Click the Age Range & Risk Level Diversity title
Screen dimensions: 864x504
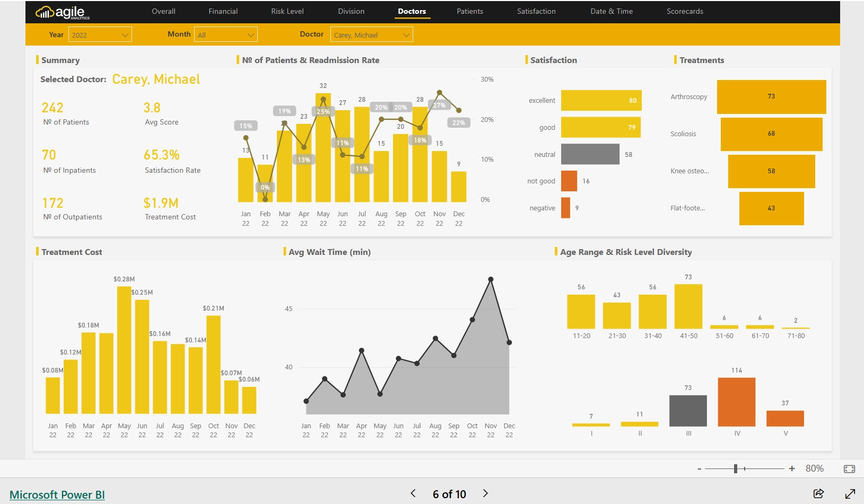click(x=626, y=252)
